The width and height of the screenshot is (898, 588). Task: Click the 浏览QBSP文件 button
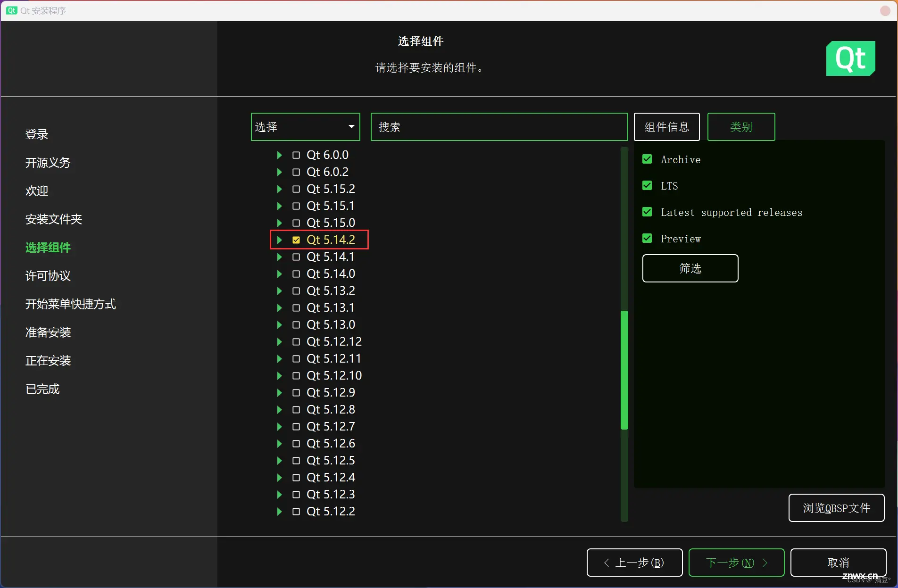point(836,508)
